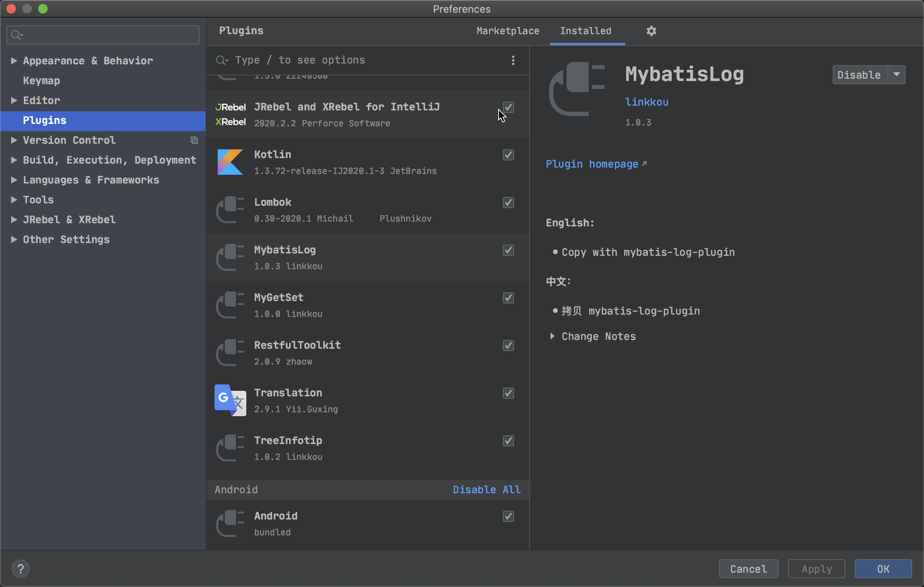Uncheck the Kotlin plugin checkbox
The height and width of the screenshot is (587, 924).
click(508, 155)
